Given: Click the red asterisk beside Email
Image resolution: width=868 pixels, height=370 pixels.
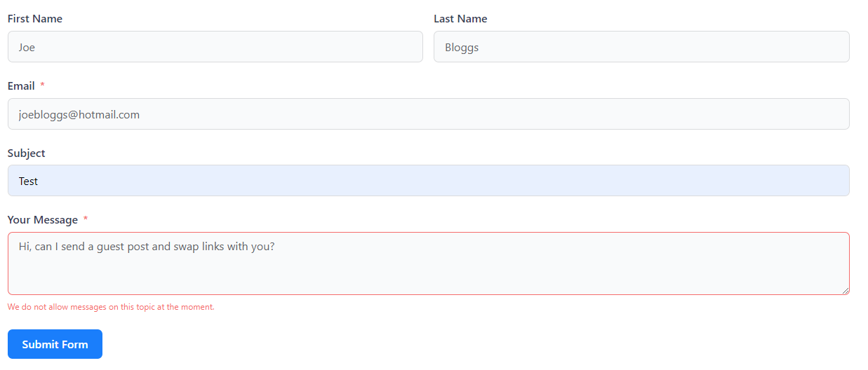Looking at the screenshot, I should [42, 85].
